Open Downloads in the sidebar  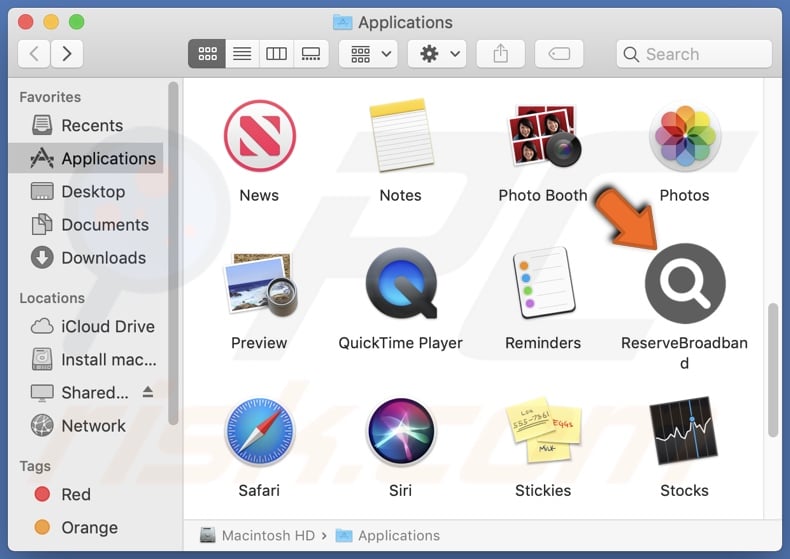pos(86,258)
